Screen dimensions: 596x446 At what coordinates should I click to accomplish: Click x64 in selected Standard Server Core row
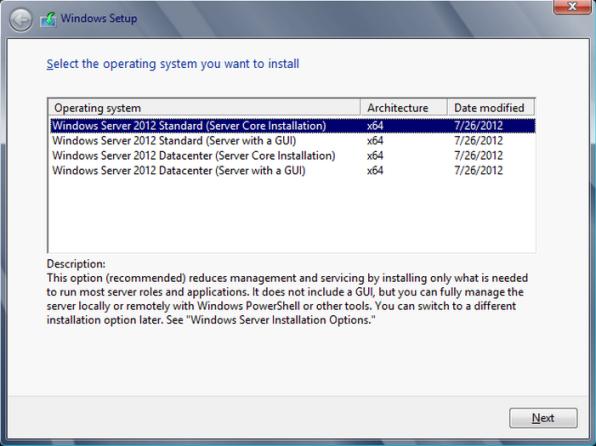(375, 126)
